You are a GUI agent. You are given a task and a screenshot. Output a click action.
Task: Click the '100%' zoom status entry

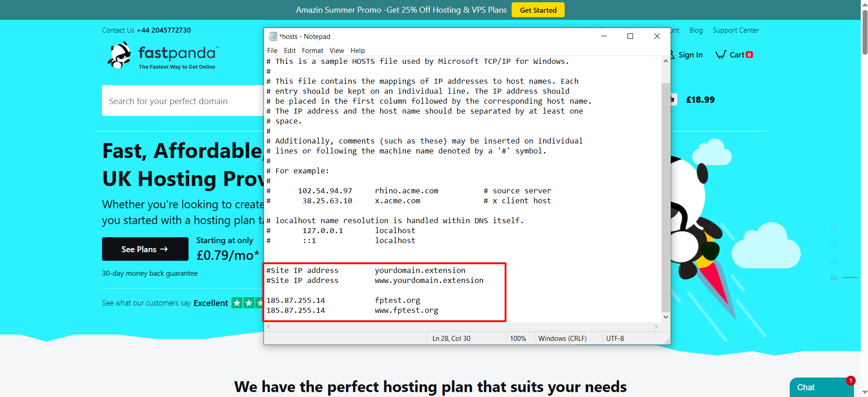[x=518, y=339]
